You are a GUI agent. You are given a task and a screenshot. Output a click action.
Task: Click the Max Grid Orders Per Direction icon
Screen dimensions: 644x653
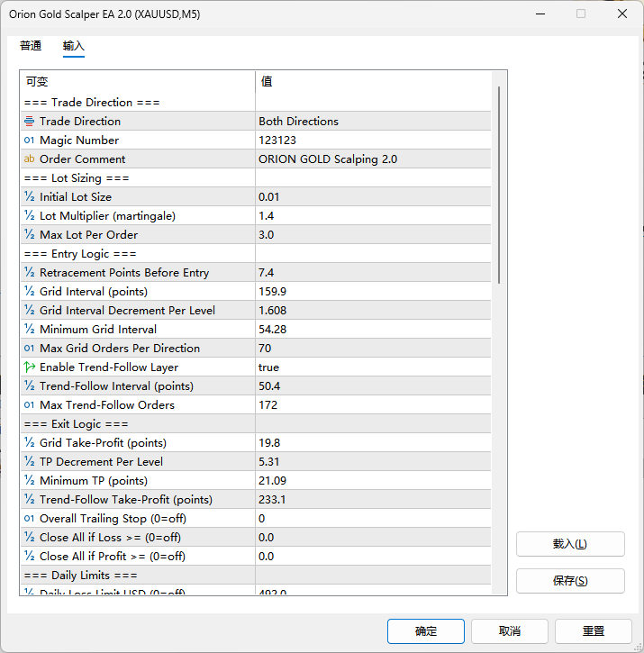coord(29,349)
